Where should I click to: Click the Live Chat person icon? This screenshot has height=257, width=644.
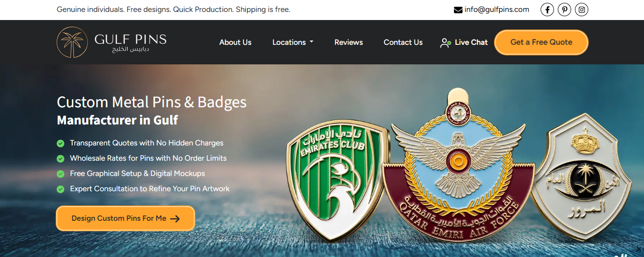pos(445,42)
